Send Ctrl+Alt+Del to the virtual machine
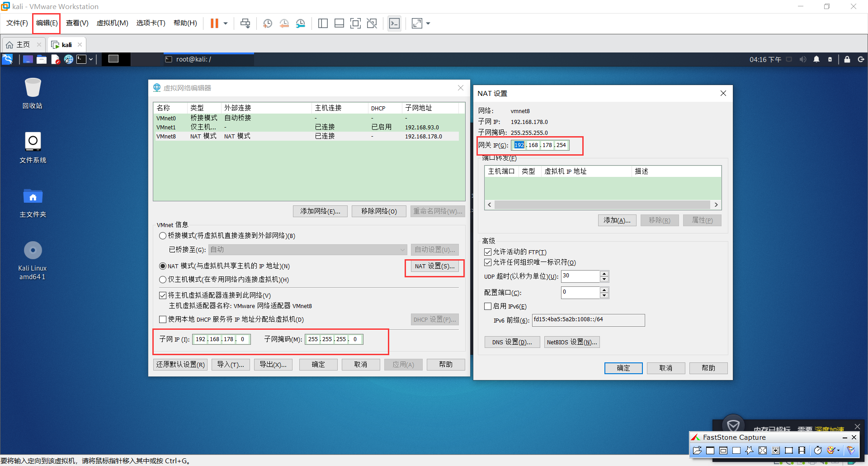The width and height of the screenshot is (868, 466). tap(245, 23)
